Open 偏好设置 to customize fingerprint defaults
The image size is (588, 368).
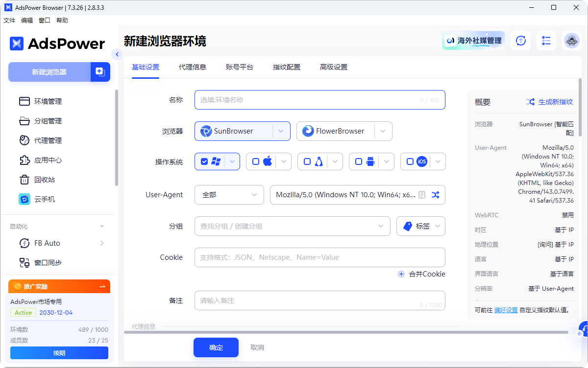tap(505, 310)
